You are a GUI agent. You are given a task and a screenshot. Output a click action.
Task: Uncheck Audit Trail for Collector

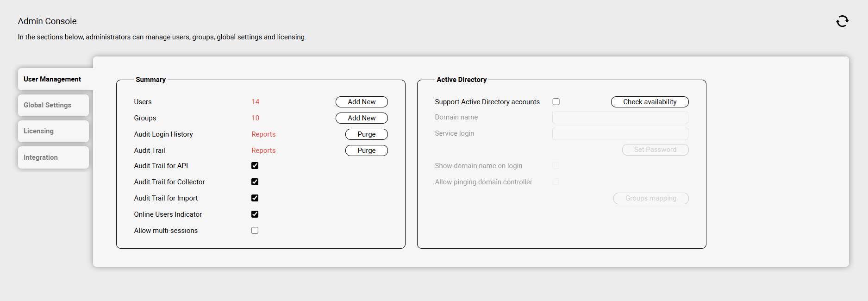pyautogui.click(x=255, y=182)
